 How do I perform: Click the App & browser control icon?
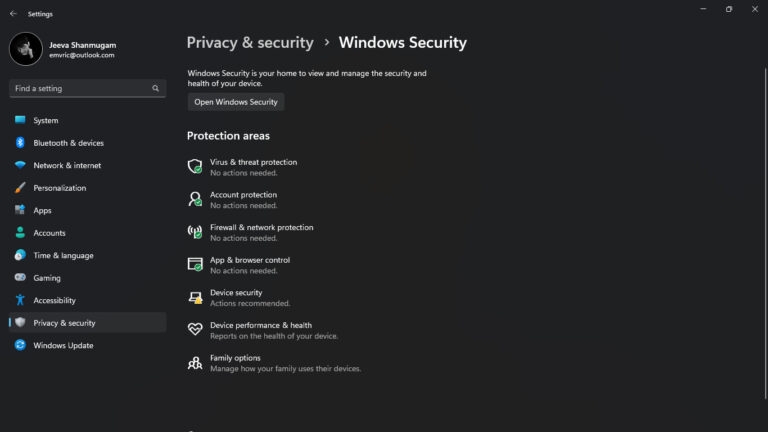(x=195, y=265)
